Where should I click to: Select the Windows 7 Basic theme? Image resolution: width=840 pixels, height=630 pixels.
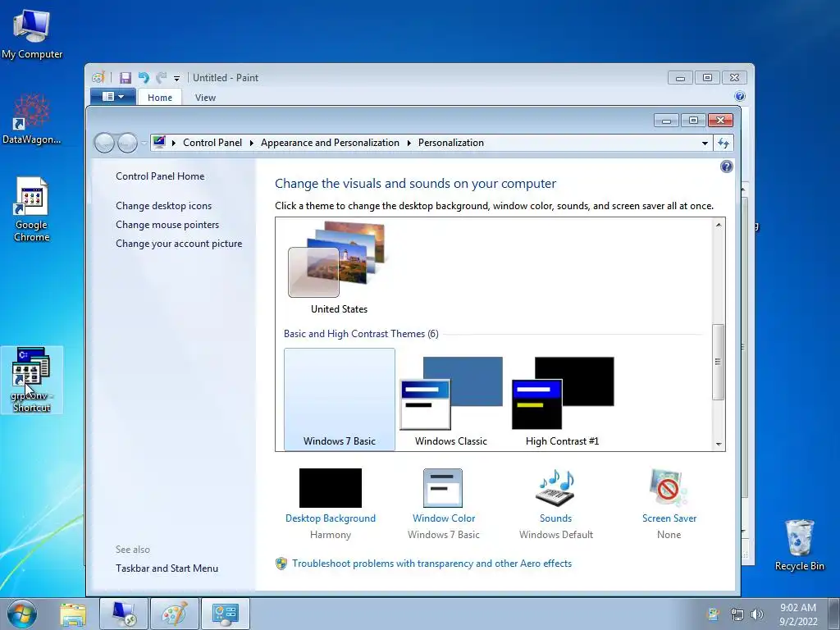point(339,399)
